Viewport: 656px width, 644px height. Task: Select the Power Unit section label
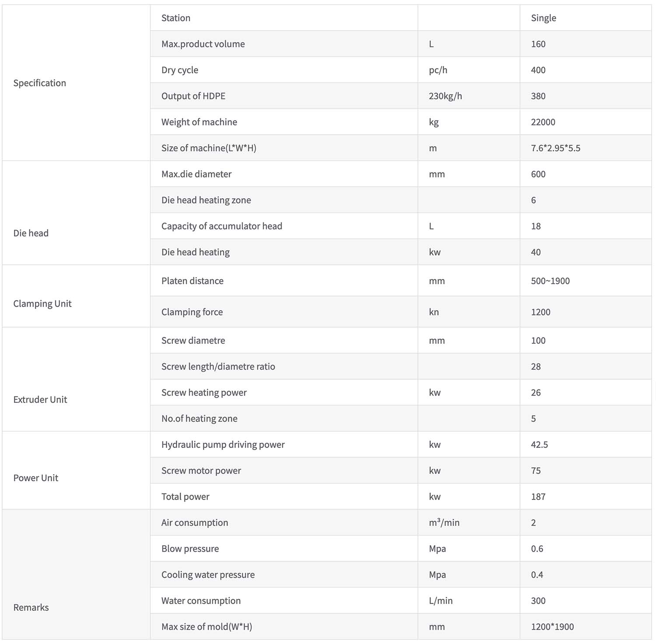(x=36, y=478)
